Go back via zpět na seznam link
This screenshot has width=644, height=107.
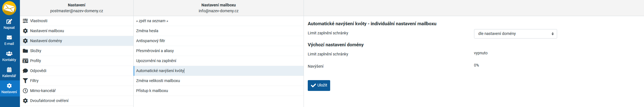pyautogui.click(x=152, y=21)
